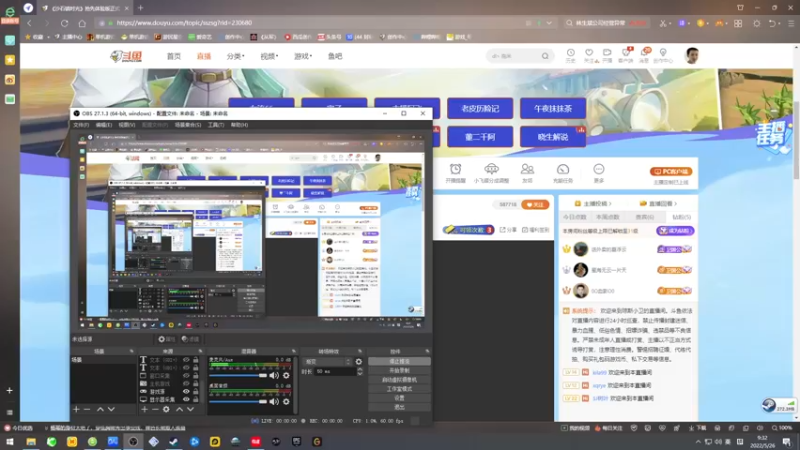This screenshot has width=800, height=450.
Task: Open OBS 场景集合(S) menu
Action: 188,124
